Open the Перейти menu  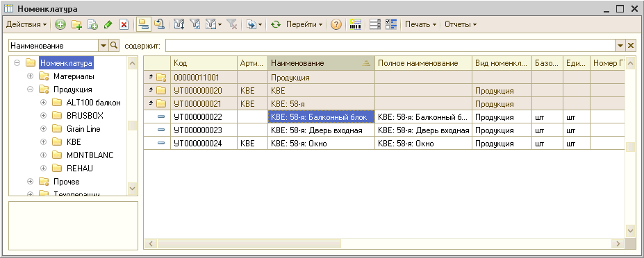click(x=304, y=24)
